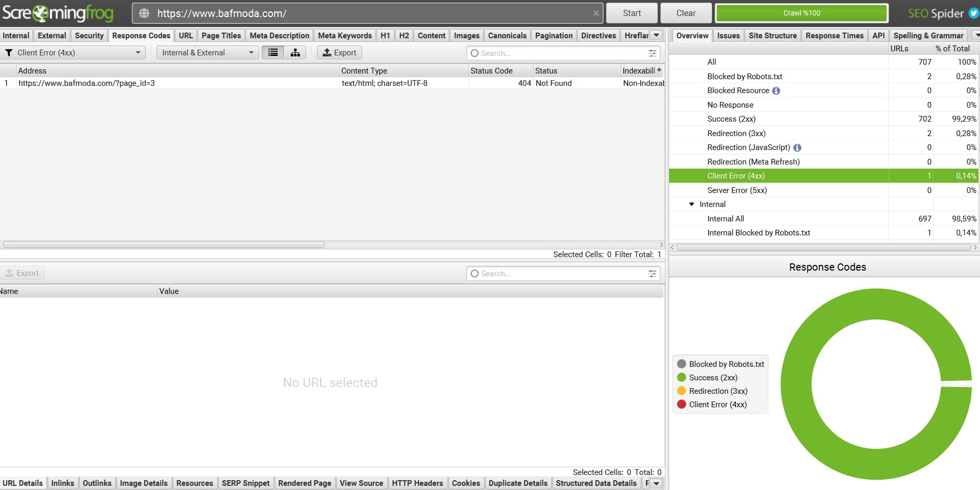The width and height of the screenshot is (980, 490).
Task: Open the Page Titles tab
Action: (221, 35)
